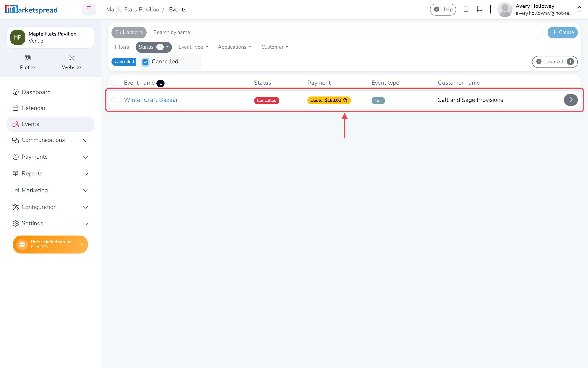Expand the Communications menu chevron
This screenshot has width=588, height=368.
[86, 140]
